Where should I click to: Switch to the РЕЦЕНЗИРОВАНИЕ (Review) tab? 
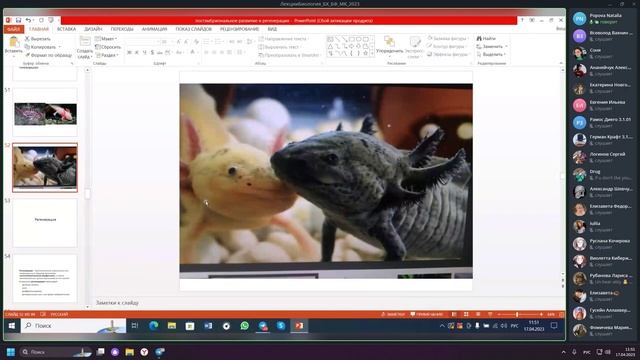pos(240,29)
